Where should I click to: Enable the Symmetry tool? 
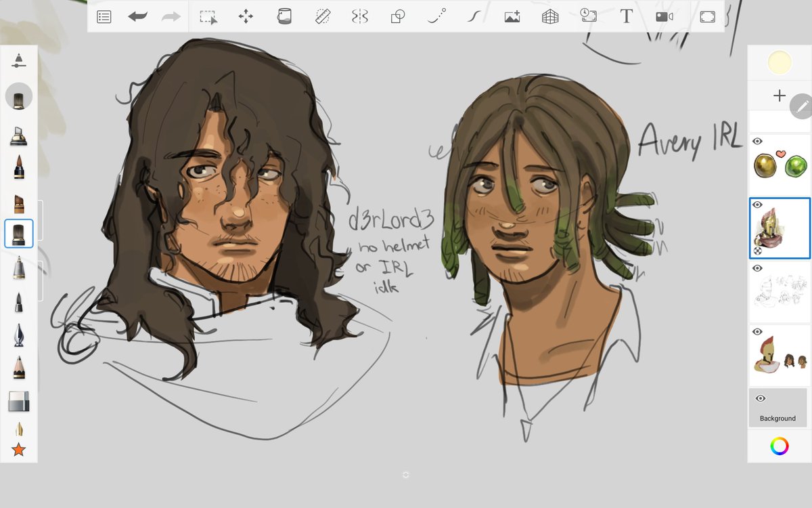pyautogui.click(x=359, y=16)
